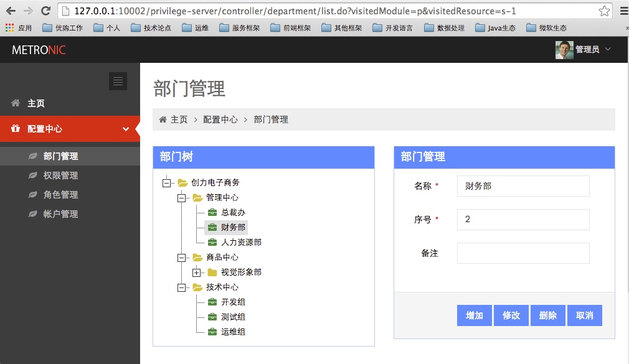
Task: Select 视觉形象部 in the department tree
Action: [x=241, y=272]
